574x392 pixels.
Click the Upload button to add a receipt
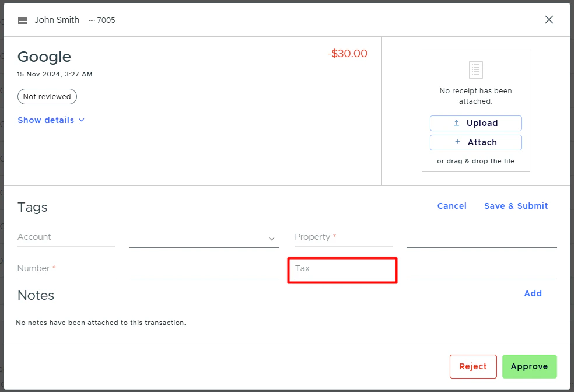tap(475, 123)
